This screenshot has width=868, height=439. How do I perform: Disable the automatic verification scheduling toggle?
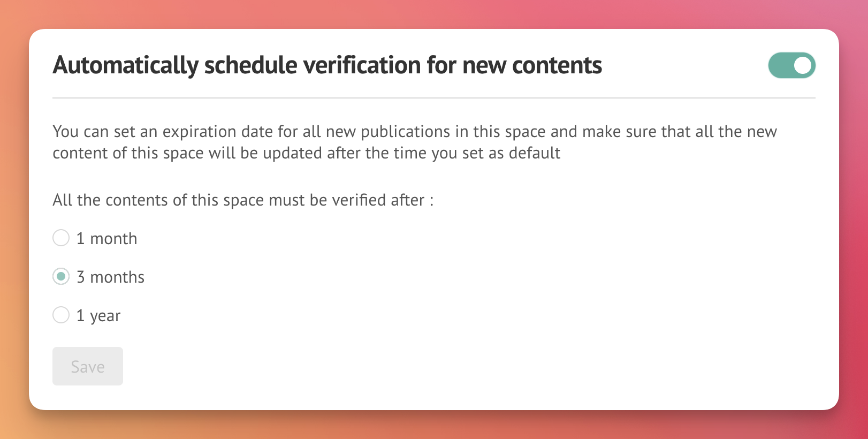[791, 65]
